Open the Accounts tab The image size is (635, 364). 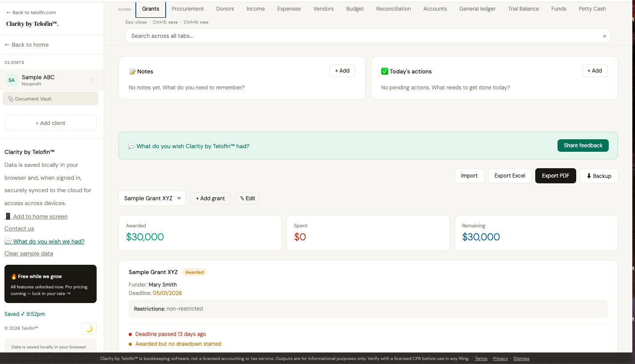[435, 9]
